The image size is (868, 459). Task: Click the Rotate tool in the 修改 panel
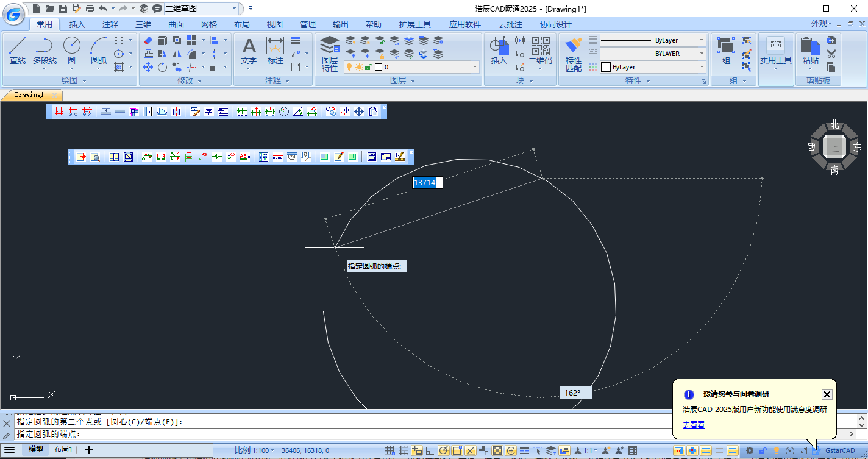click(162, 67)
